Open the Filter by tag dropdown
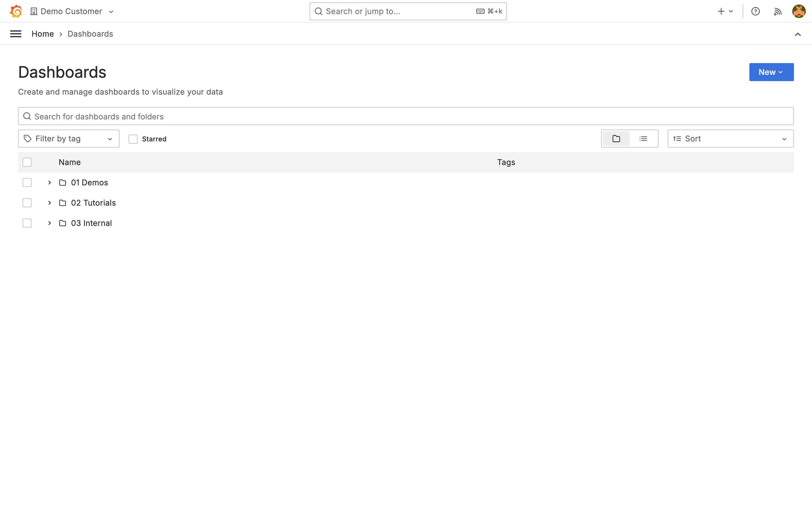 coord(69,139)
